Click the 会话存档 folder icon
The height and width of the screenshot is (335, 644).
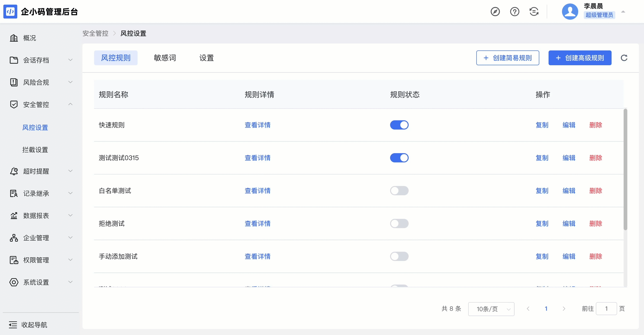point(14,60)
